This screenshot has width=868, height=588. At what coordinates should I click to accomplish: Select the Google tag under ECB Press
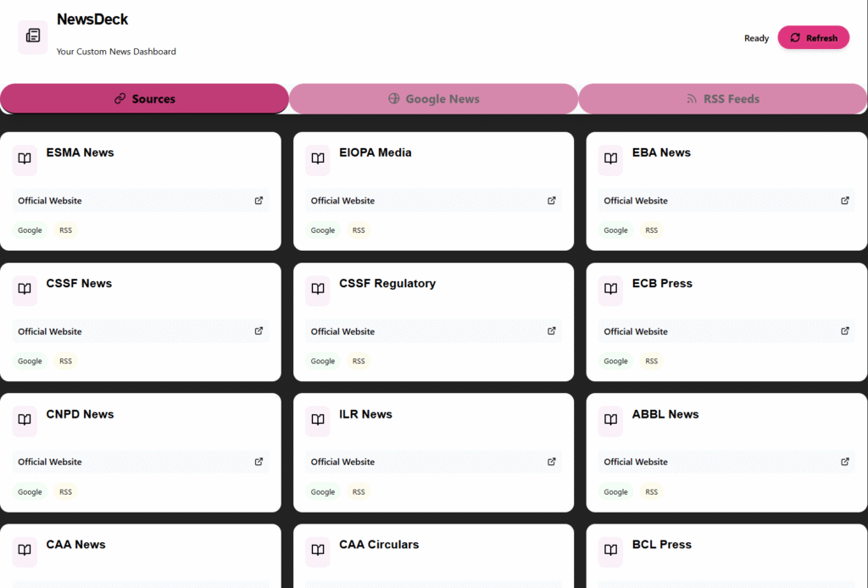point(616,361)
